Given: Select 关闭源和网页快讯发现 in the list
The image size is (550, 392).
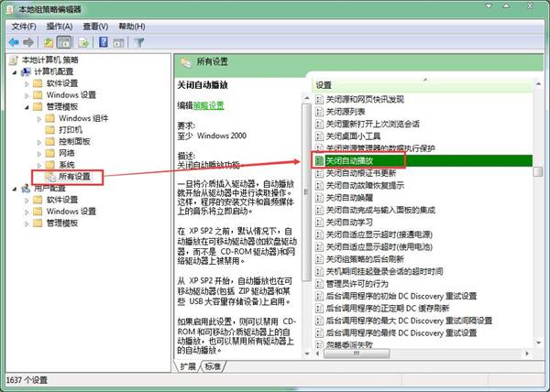Looking at the screenshot, I should 365,100.
